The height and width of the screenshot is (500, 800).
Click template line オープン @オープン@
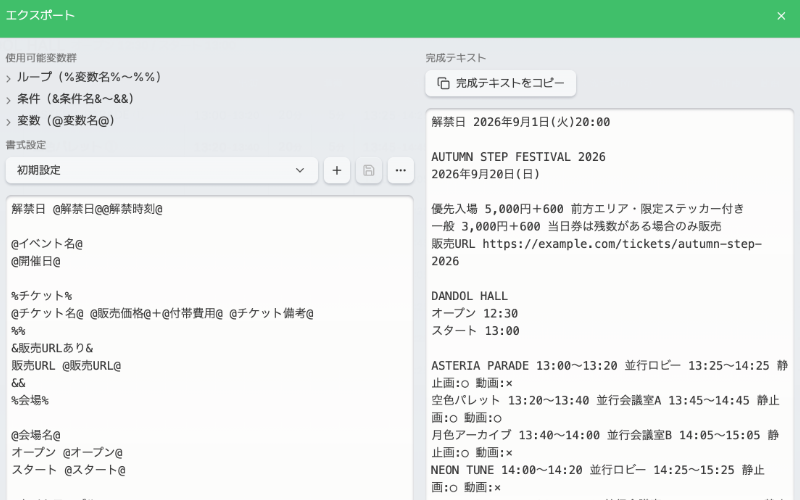coord(67,453)
